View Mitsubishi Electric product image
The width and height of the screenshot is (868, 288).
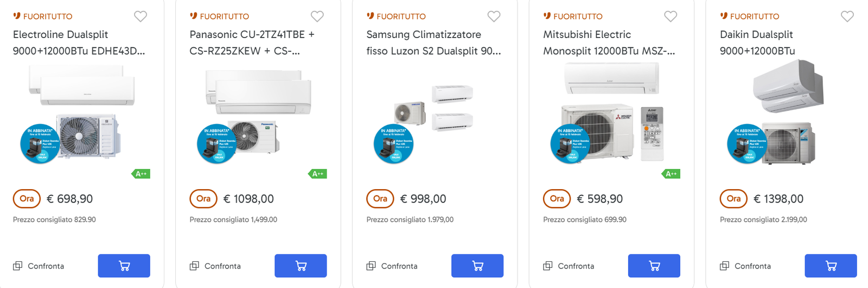point(611,114)
